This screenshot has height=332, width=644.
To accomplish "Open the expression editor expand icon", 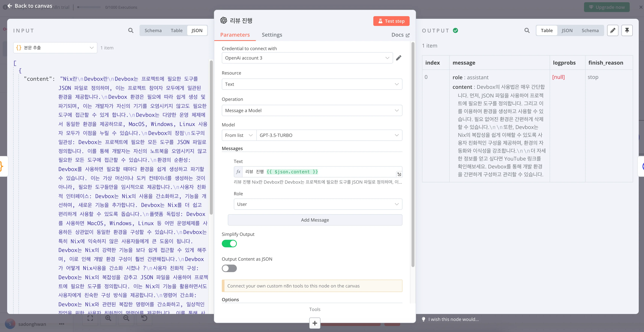I will 399,174.
